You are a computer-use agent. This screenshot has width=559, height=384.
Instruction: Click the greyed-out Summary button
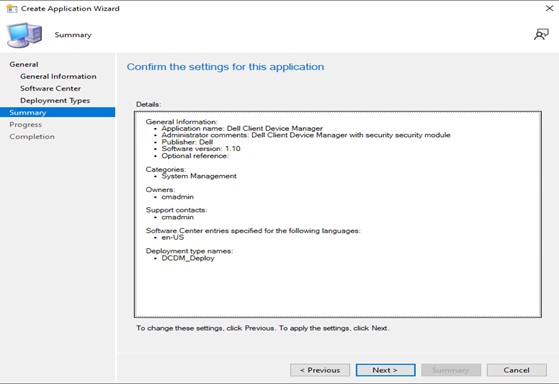pyautogui.click(x=451, y=370)
